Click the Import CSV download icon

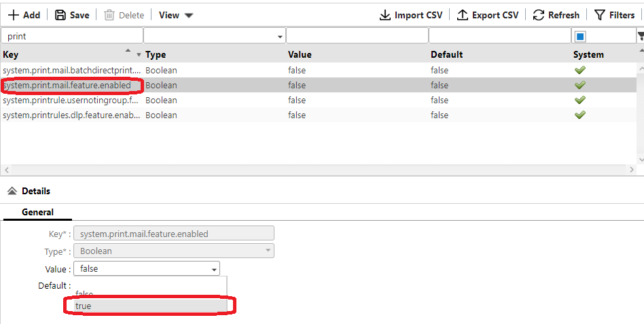(384, 15)
